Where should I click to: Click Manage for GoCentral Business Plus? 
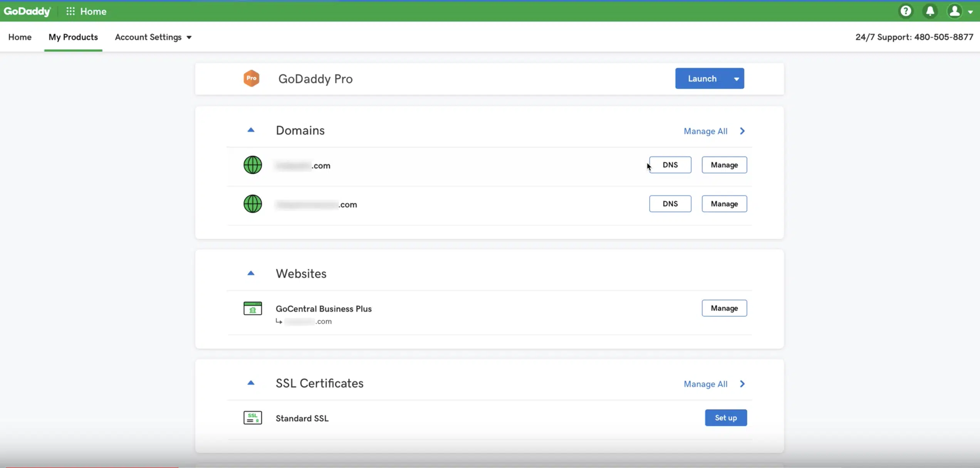724,308
